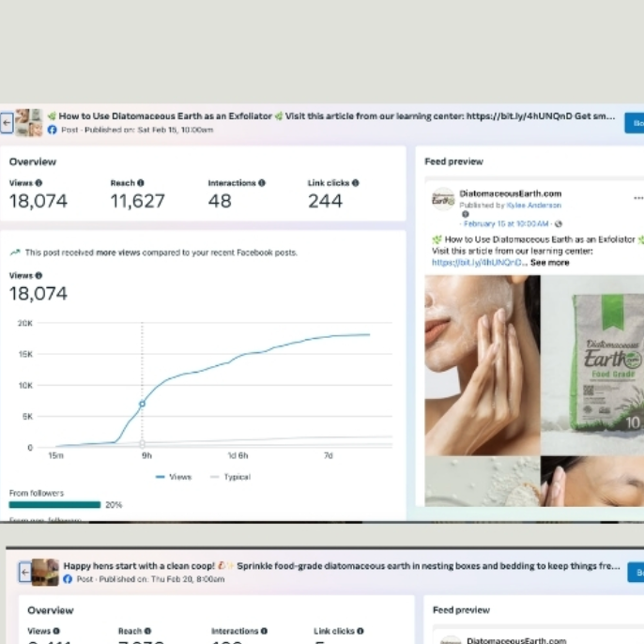Click Feed preview heading of top post

pos(453,161)
